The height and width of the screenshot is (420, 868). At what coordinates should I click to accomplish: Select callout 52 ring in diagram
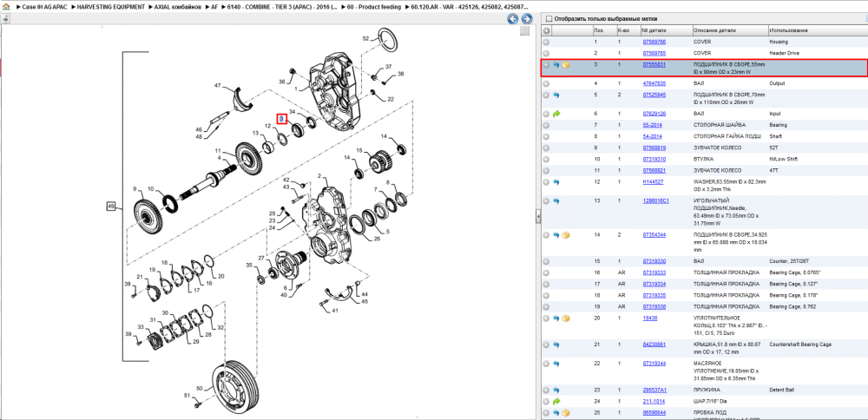coord(365,39)
